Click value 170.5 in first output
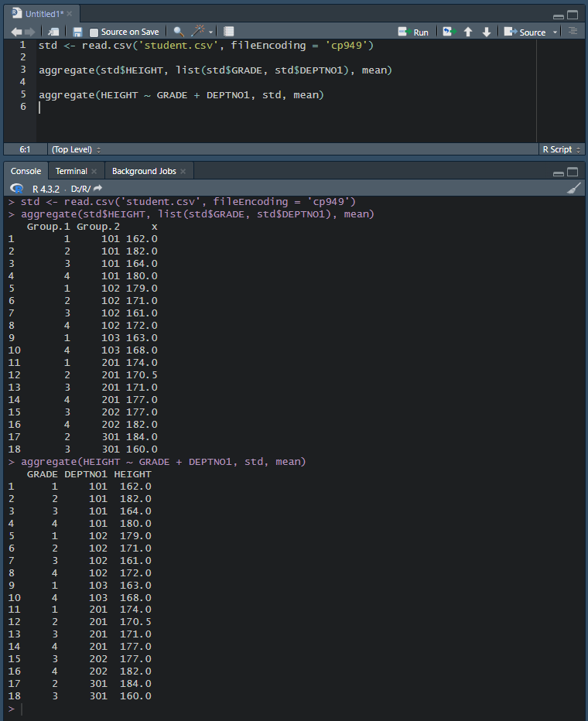Viewport: 588px width, 721px height. [x=142, y=375]
